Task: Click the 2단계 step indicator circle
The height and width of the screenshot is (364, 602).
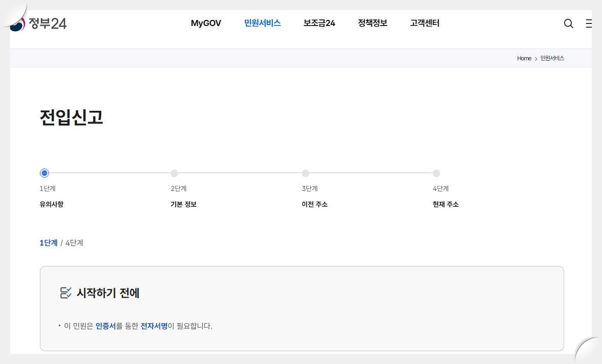Action: pos(175,173)
